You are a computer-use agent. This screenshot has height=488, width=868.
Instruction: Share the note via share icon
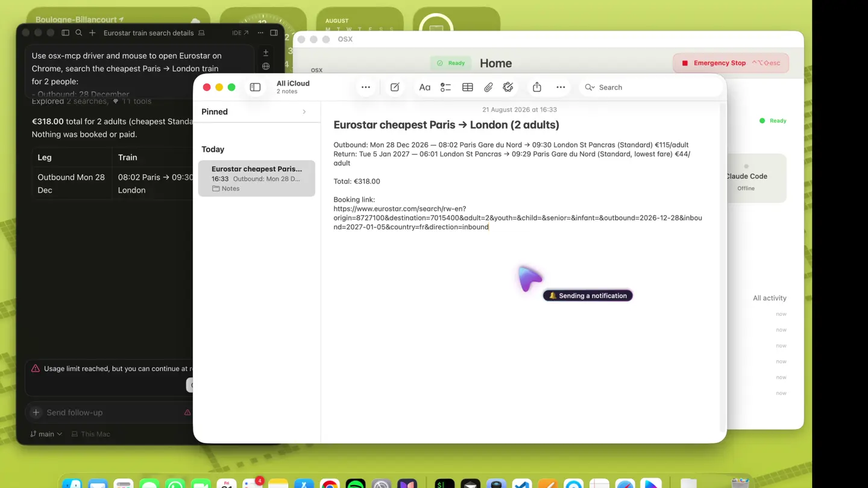coord(536,87)
